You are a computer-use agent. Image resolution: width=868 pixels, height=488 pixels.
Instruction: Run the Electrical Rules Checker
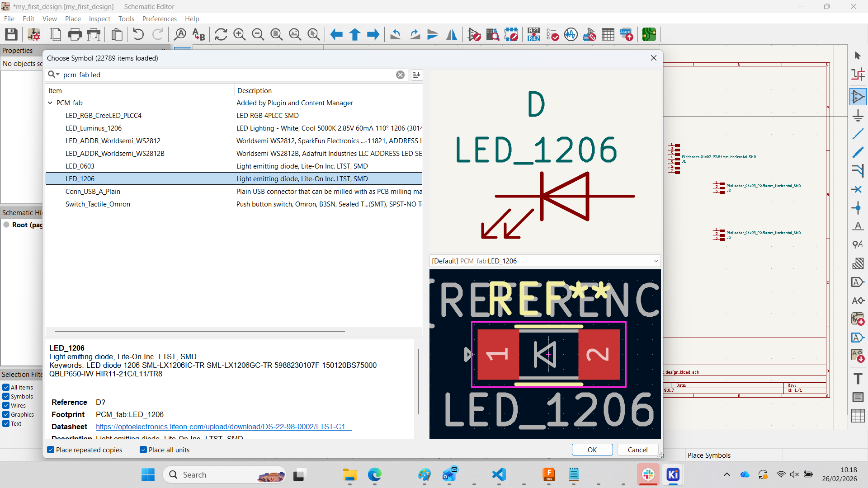pos(552,34)
